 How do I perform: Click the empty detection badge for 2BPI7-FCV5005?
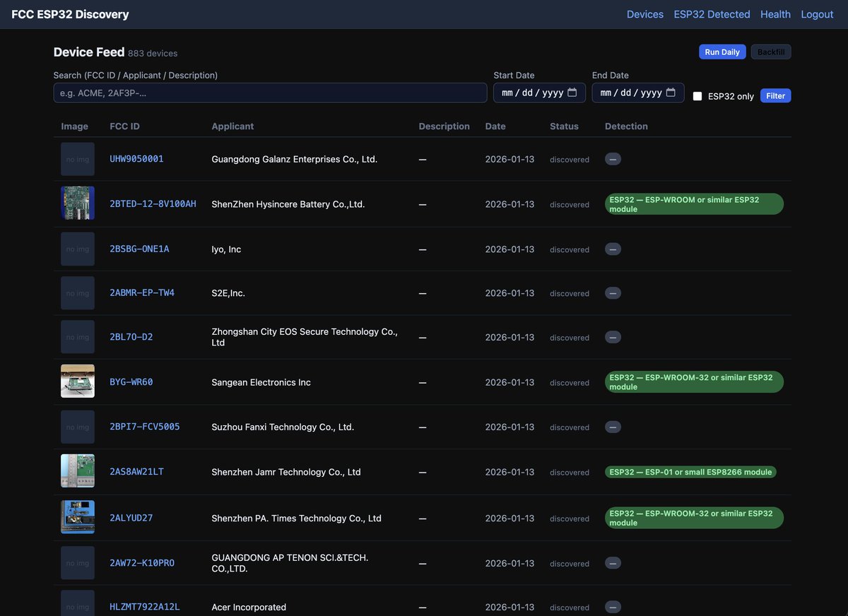613,427
